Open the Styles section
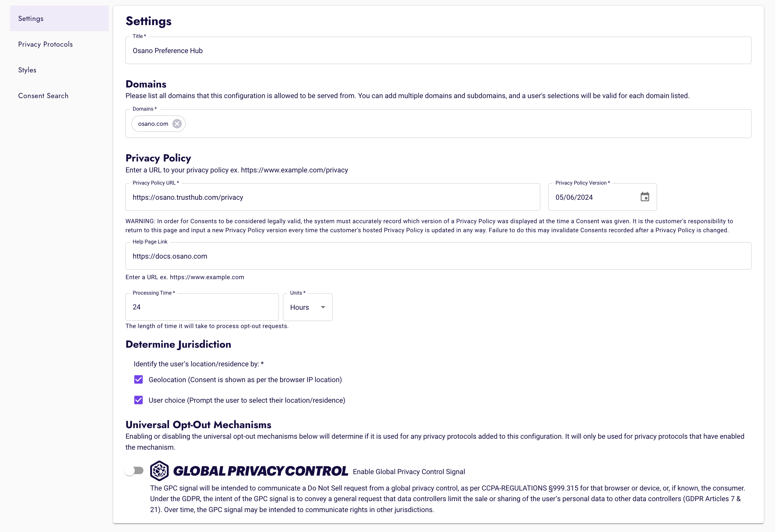 tap(27, 70)
